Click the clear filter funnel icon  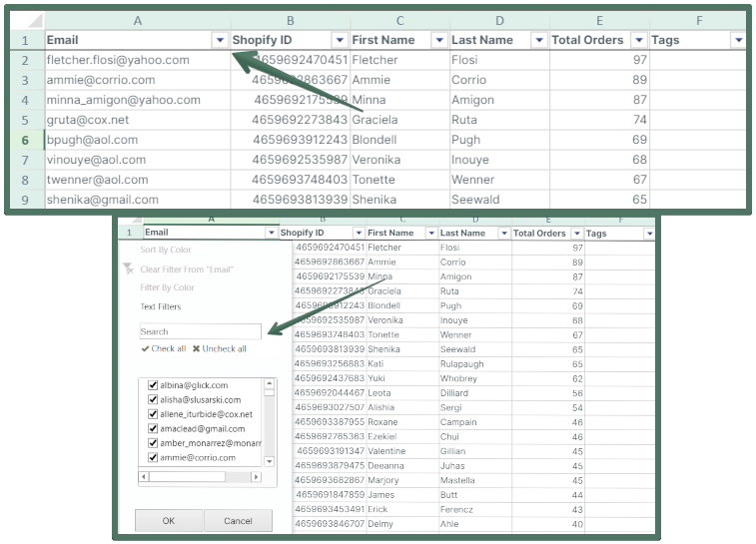(x=128, y=269)
